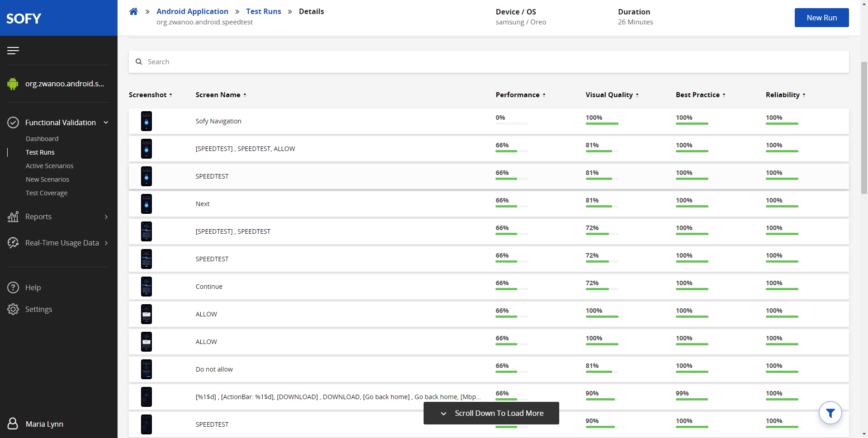Follow the Test Runs breadcrumb link
The width and height of the screenshot is (868, 438).
tap(264, 11)
